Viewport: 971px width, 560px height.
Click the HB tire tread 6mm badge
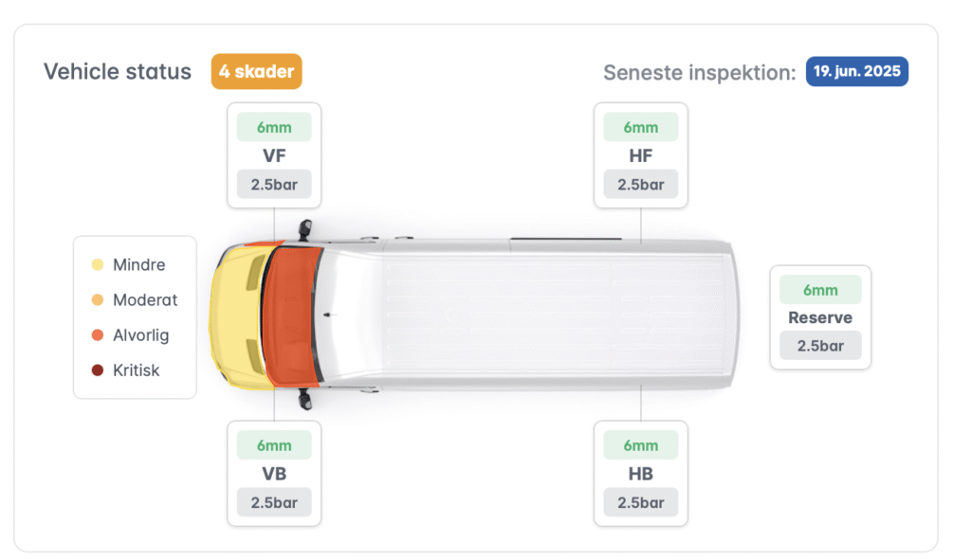[640, 445]
